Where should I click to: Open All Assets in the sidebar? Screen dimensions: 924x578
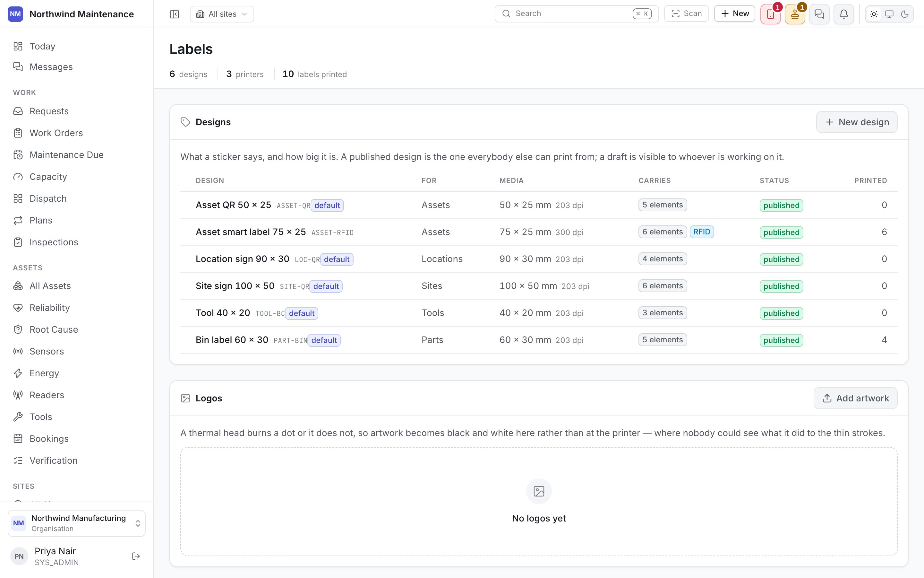click(x=77, y=286)
